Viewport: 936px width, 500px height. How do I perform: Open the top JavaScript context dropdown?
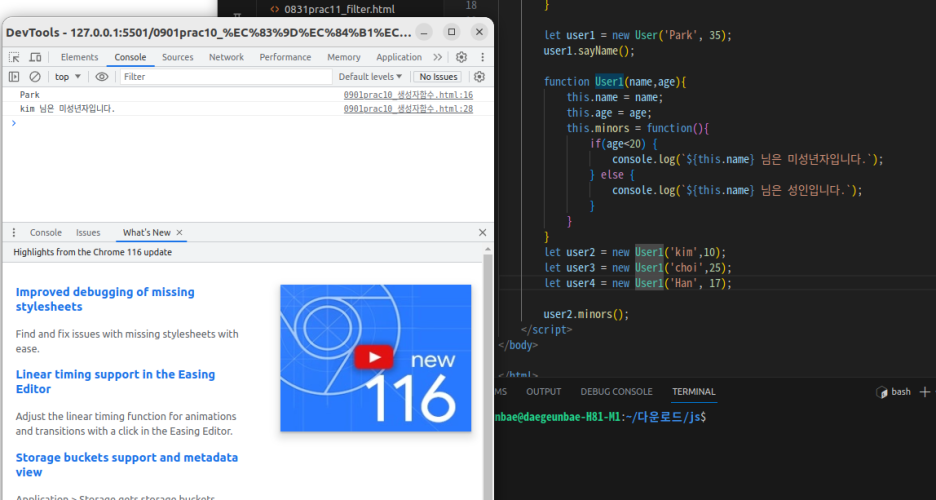coord(67,76)
